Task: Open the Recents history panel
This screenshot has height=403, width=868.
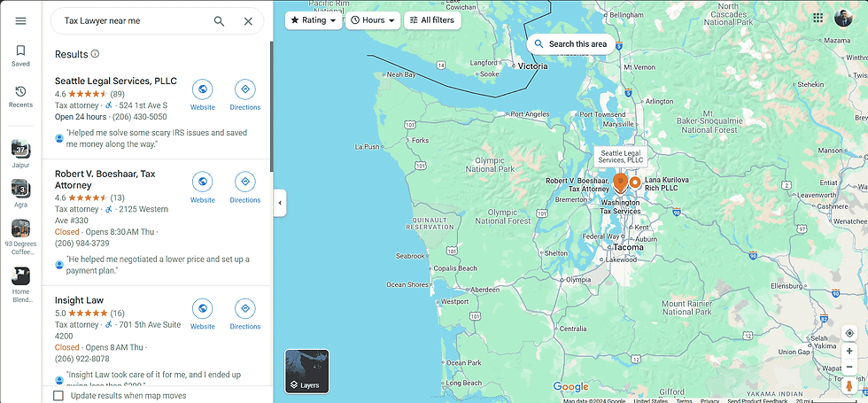Action: click(x=20, y=97)
